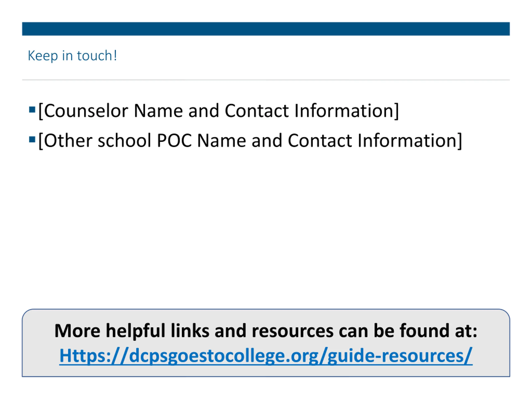Click the dark blue header bar

tap(266, 29)
